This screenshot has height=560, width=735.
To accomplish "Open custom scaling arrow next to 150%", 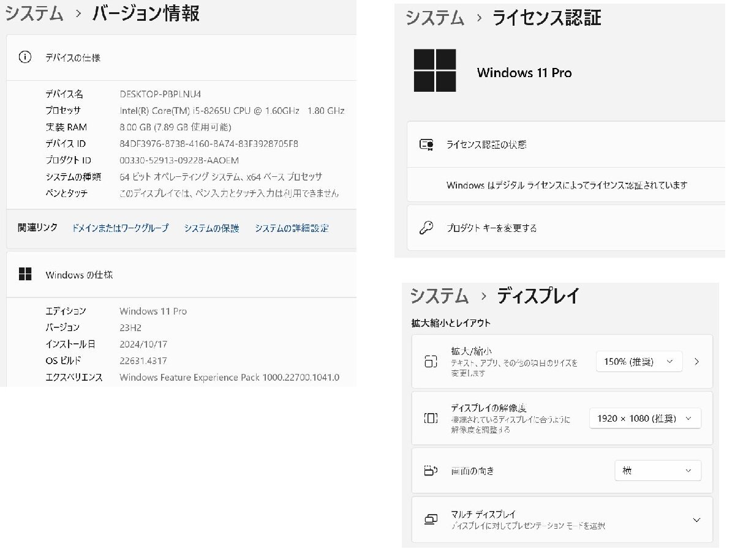I will (697, 362).
